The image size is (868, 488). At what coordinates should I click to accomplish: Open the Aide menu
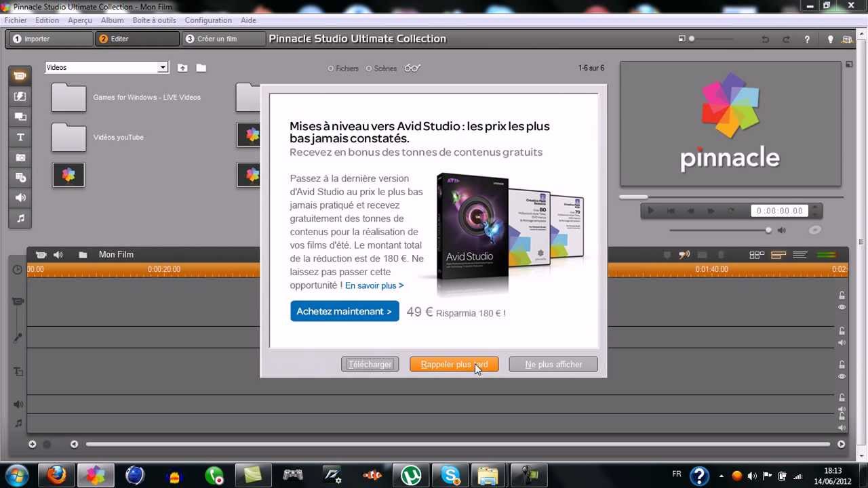[x=248, y=20]
